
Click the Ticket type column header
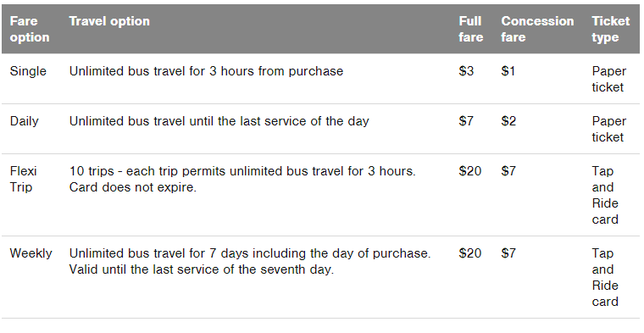click(611, 29)
